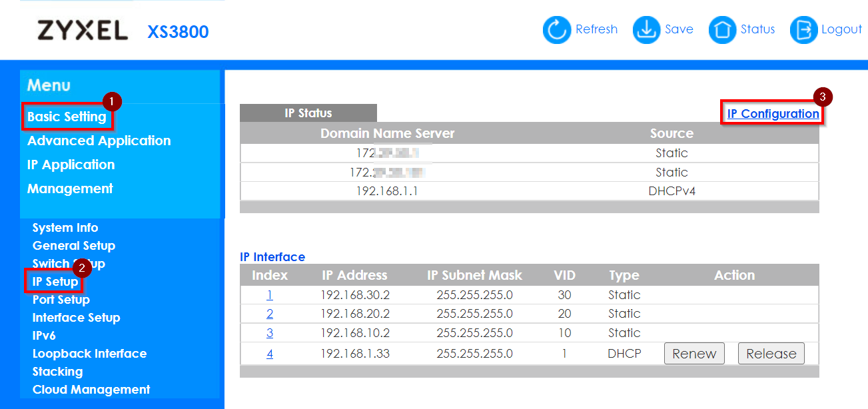Renew the DHCP lease for interface 4

pyautogui.click(x=694, y=354)
